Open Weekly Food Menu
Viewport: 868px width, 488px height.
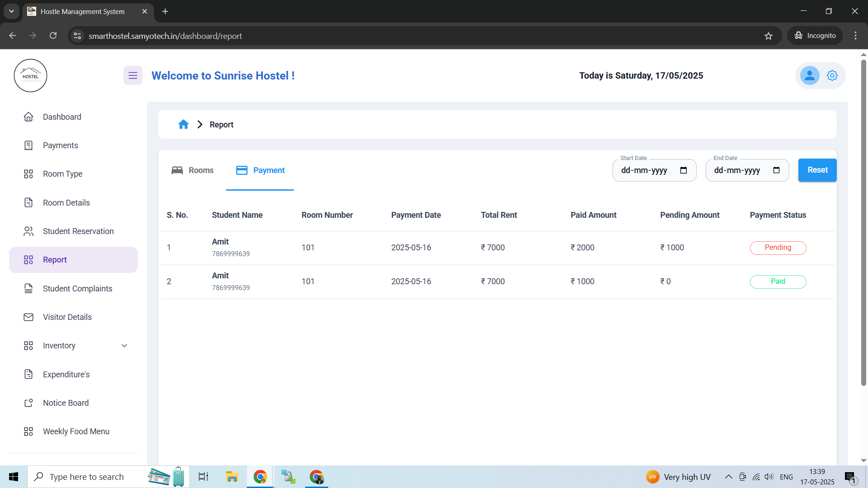76,431
